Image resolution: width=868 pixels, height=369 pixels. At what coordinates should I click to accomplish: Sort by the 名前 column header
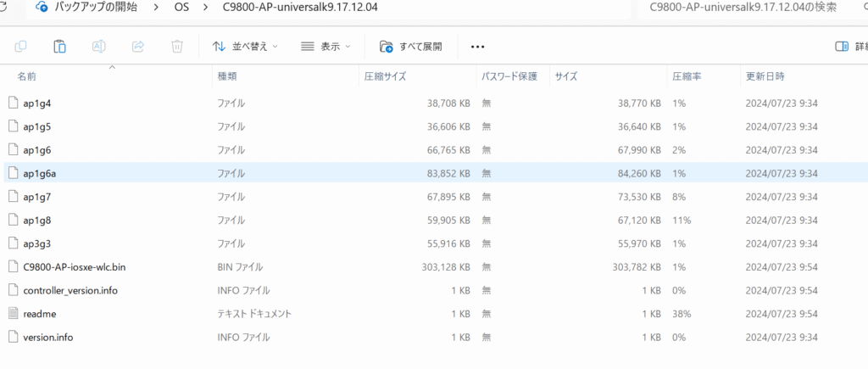26,77
